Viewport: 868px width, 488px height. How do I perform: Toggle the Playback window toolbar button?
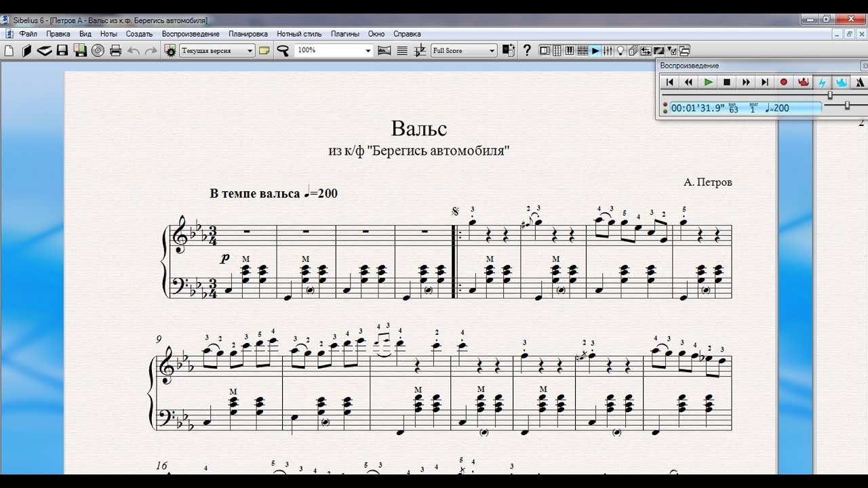(x=595, y=50)
